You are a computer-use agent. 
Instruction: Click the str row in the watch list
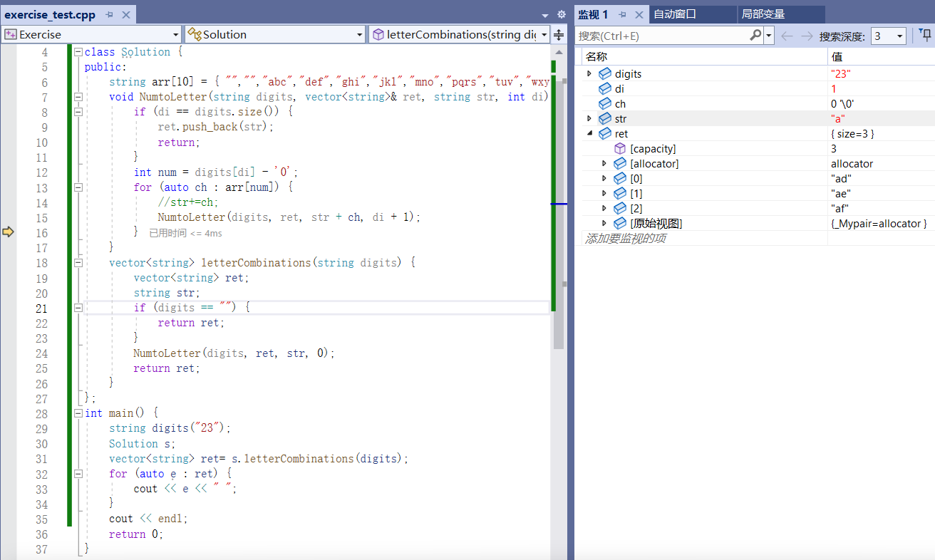[x=758, y=118]
